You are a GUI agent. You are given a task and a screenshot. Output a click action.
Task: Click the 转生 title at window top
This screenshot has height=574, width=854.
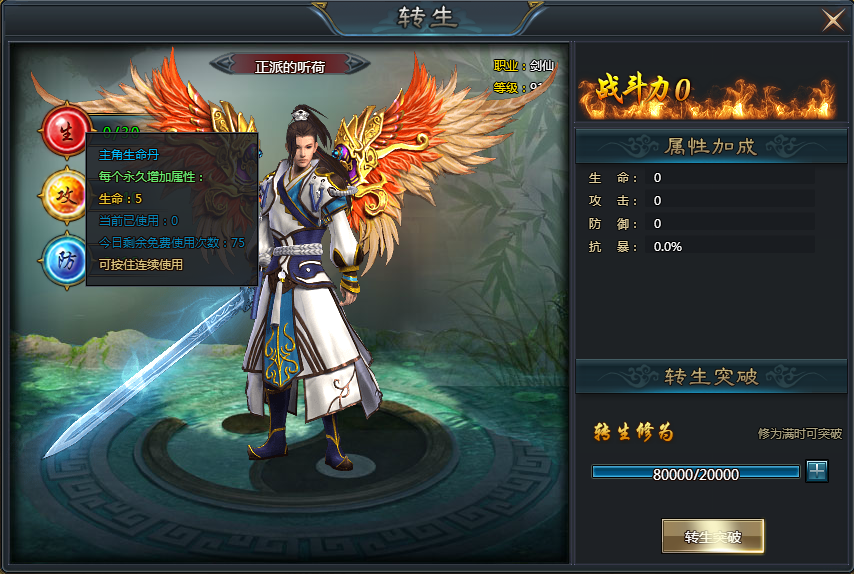click(x=426, y=17)
